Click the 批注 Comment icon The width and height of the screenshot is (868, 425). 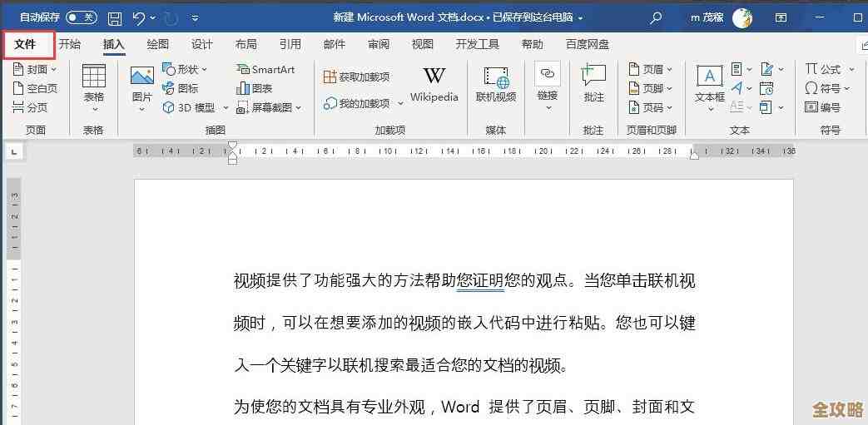coord(593,75)
